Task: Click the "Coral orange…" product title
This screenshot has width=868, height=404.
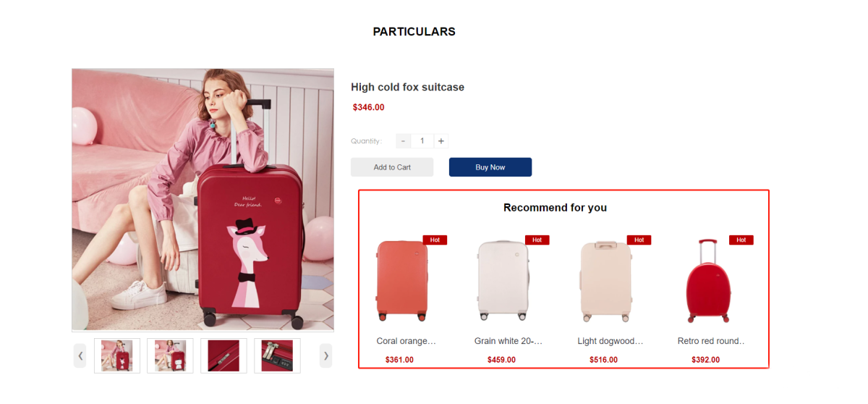Action: coord(407,341)
